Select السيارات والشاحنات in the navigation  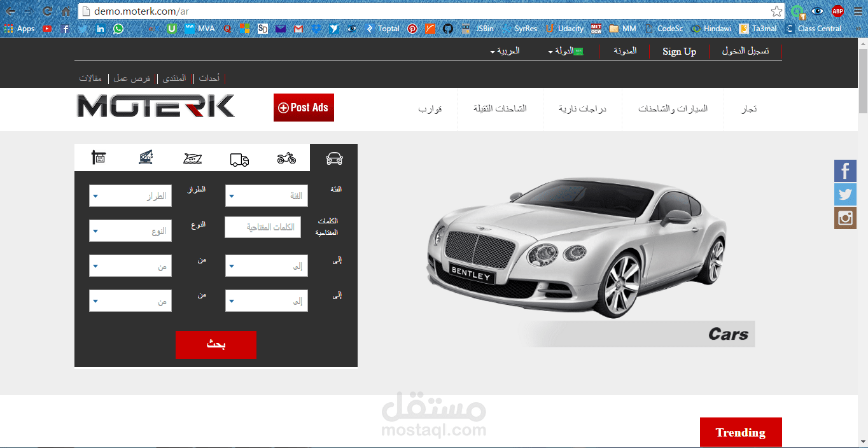coord(673,109)
